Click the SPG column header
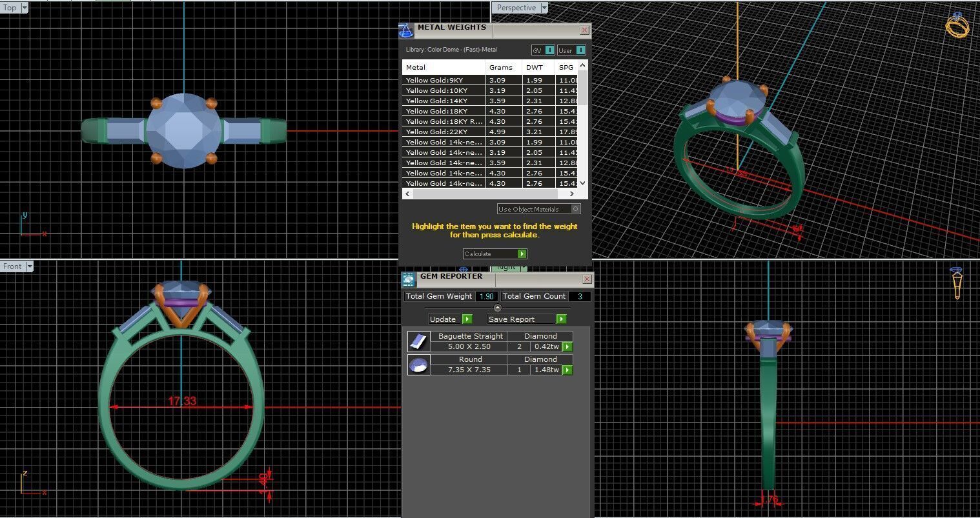The width and height of the screenshot is (980, 518). 567,67
